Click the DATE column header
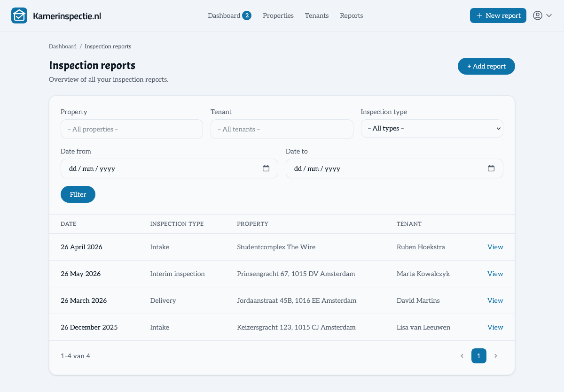The height and width of the screenshot is (392, 564). (x=69, y=224)
